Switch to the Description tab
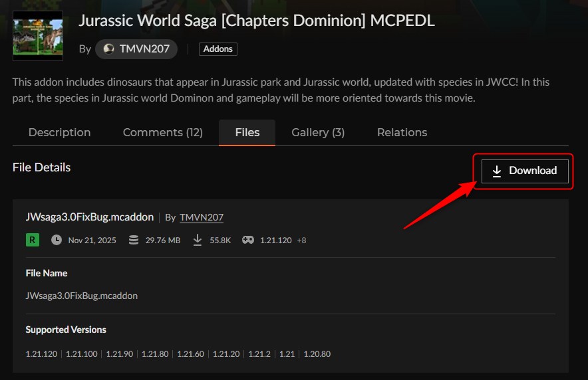Viewport: 588px width, 380px height. pos(59,132)
